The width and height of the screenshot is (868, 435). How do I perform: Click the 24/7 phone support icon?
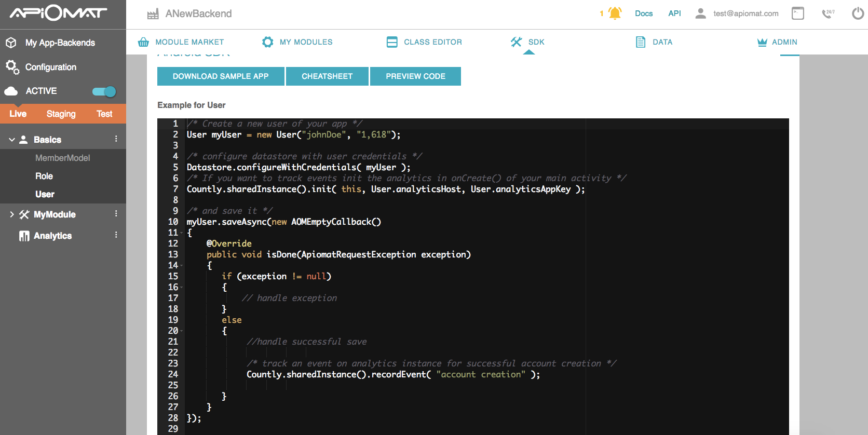point(828,13)
